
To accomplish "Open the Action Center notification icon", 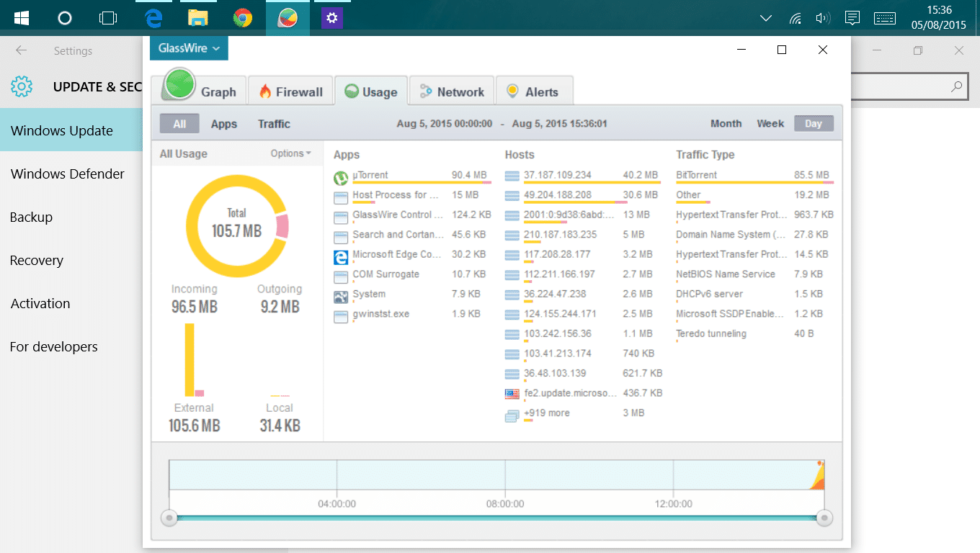I will (852, 18).
